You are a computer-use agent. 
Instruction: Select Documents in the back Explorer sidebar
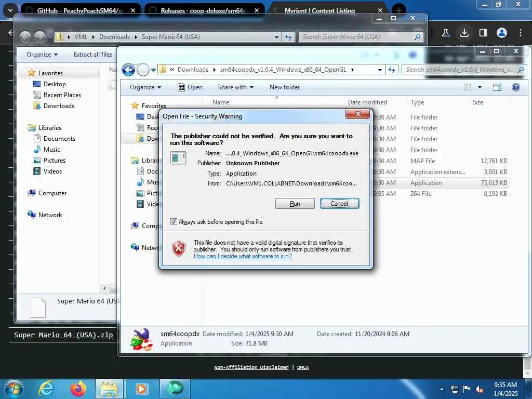click(59, 138)
